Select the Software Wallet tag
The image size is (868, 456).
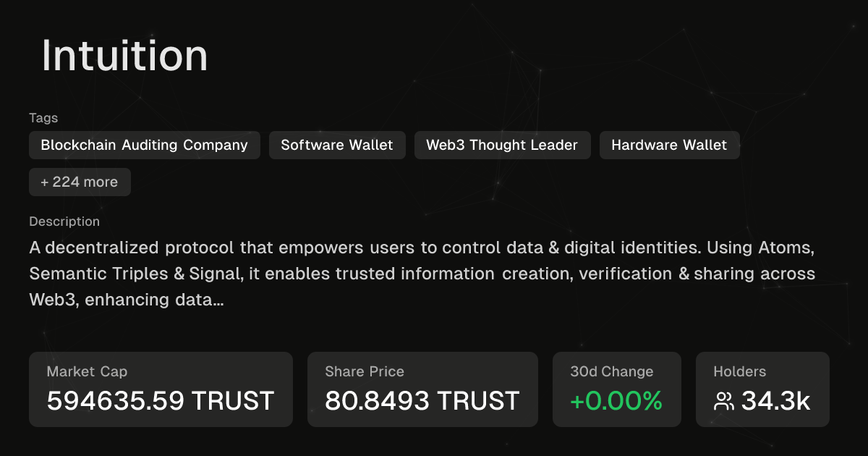pyautogui.click(x=337, y=145)
